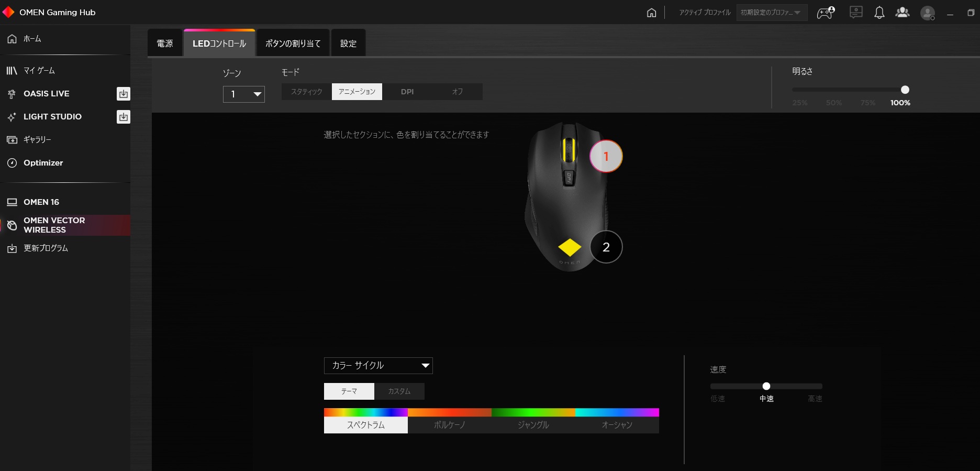The image size is (980, 471).
Task: Open the カラー サイクル effect dropdown
Action: tap(378, 366)
